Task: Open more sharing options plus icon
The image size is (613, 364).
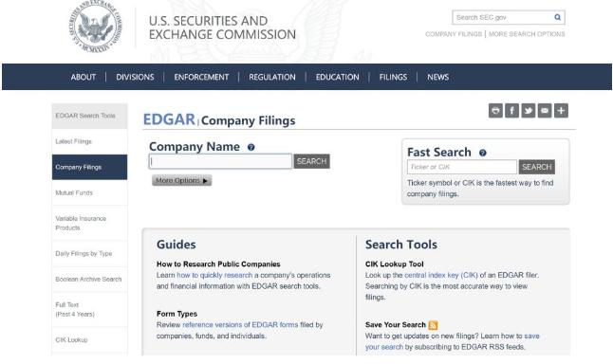Action: [561, 111]
